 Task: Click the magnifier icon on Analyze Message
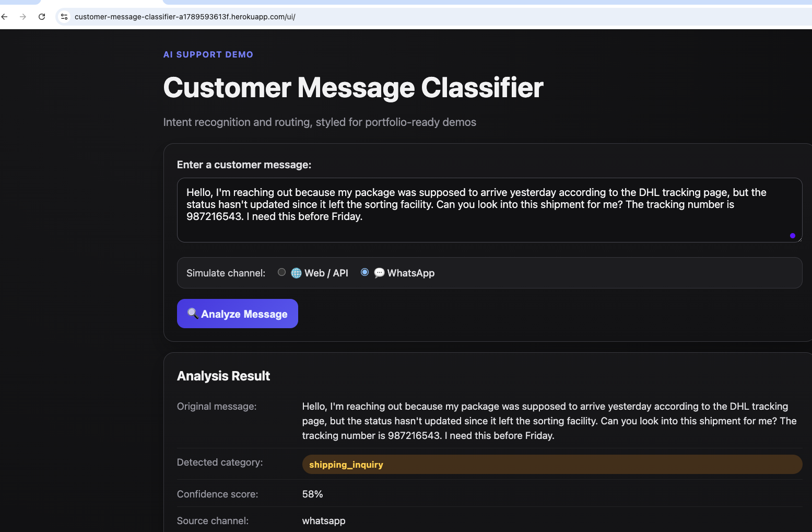(193, 314)
